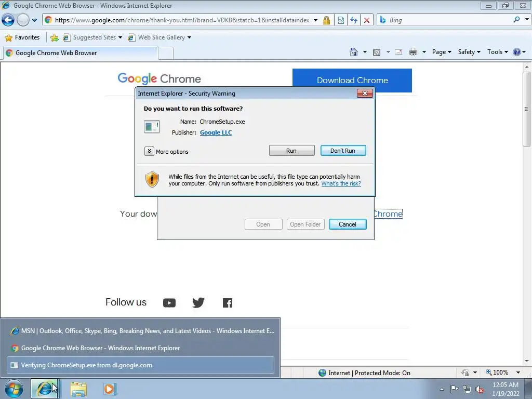
Task: Open the Windows Start menu
Action: click(x=14, y=389)
